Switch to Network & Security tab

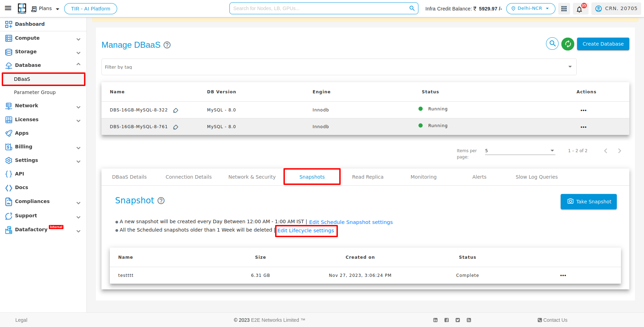pyautogui.click(x=252, y=177)
